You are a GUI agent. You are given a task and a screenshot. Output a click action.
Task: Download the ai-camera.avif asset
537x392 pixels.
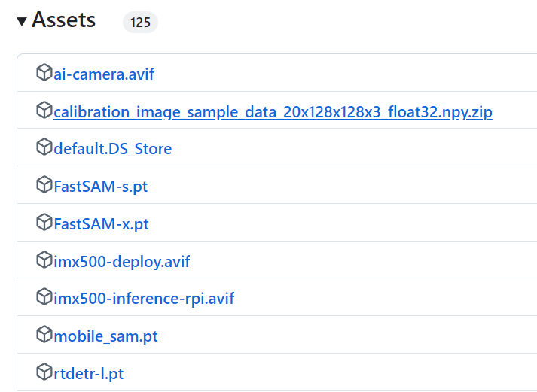click(x=104, y=74)
